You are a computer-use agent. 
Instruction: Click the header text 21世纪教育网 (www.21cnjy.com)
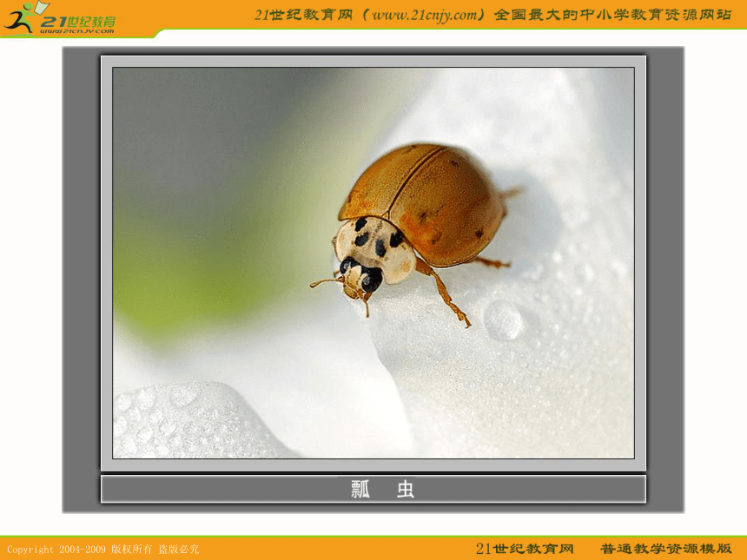pos(370,16)
